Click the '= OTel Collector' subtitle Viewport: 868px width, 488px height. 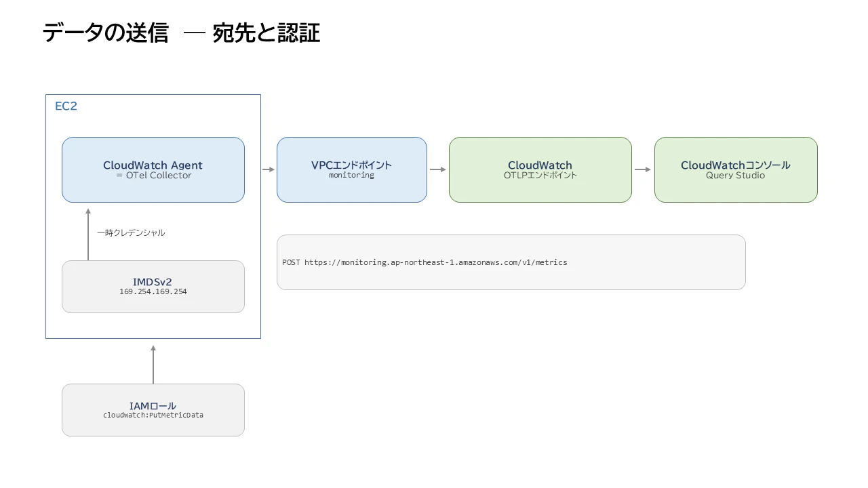click(x=153, y=176)
